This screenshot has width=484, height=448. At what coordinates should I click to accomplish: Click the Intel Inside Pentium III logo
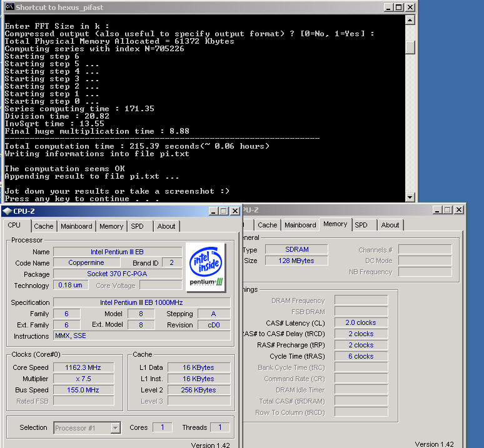206,267
